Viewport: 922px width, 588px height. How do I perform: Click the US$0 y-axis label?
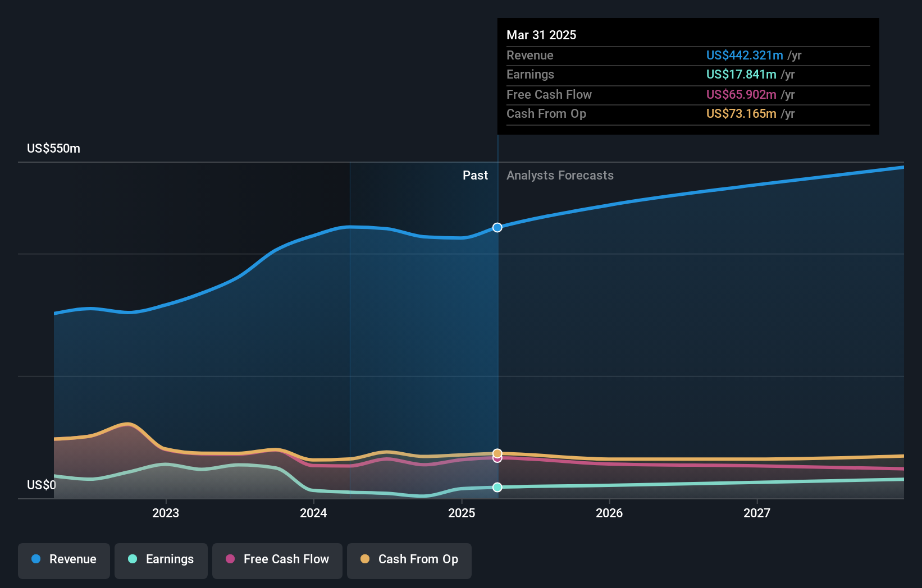click(42, 485)
